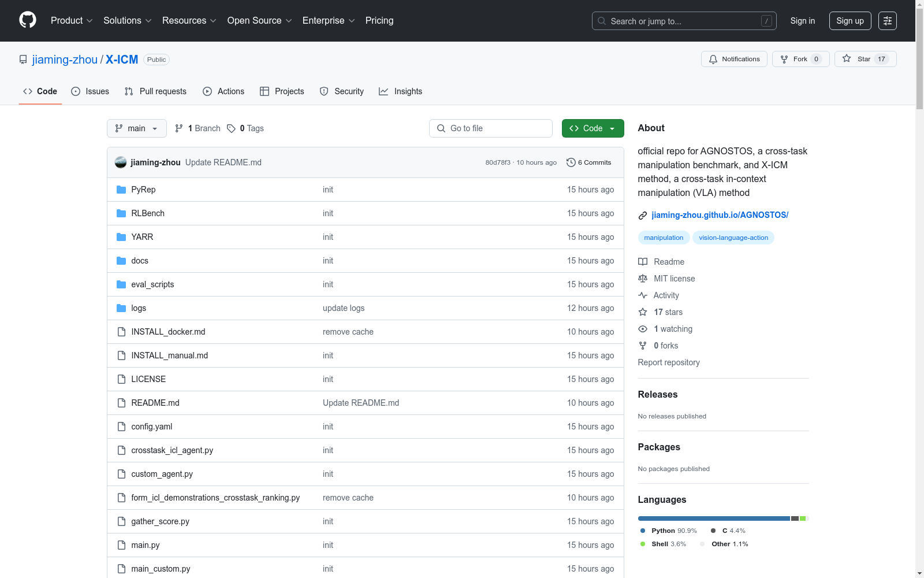Click the search magnifier icon in header

[602, 21]
